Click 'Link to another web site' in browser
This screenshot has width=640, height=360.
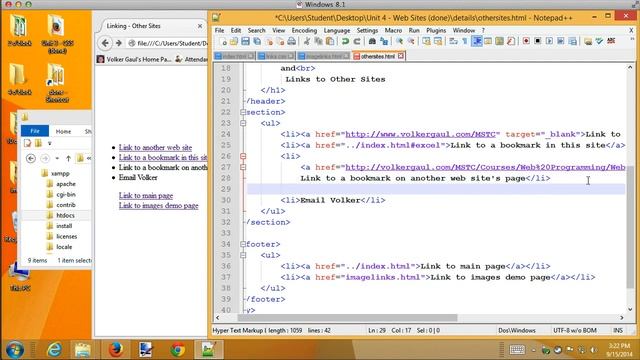155,147
